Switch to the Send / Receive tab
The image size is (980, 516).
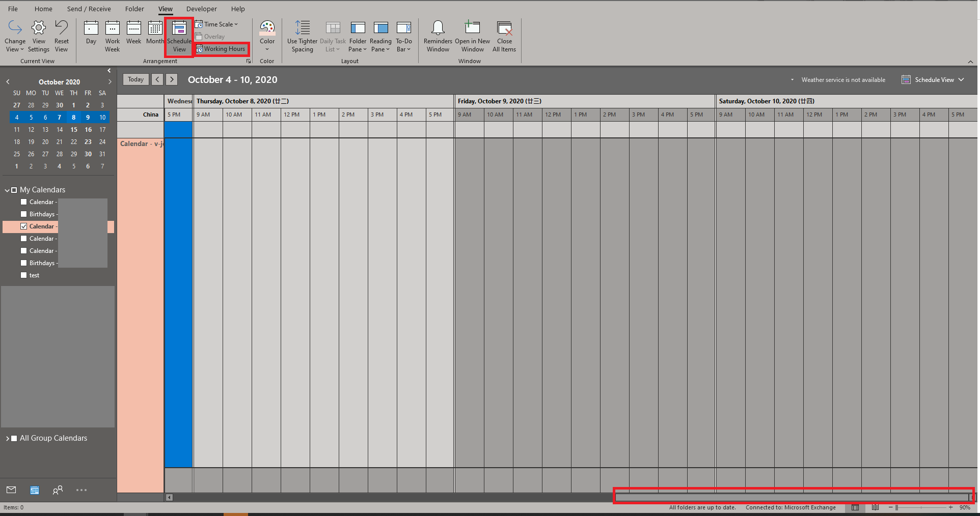click(89, 9)
